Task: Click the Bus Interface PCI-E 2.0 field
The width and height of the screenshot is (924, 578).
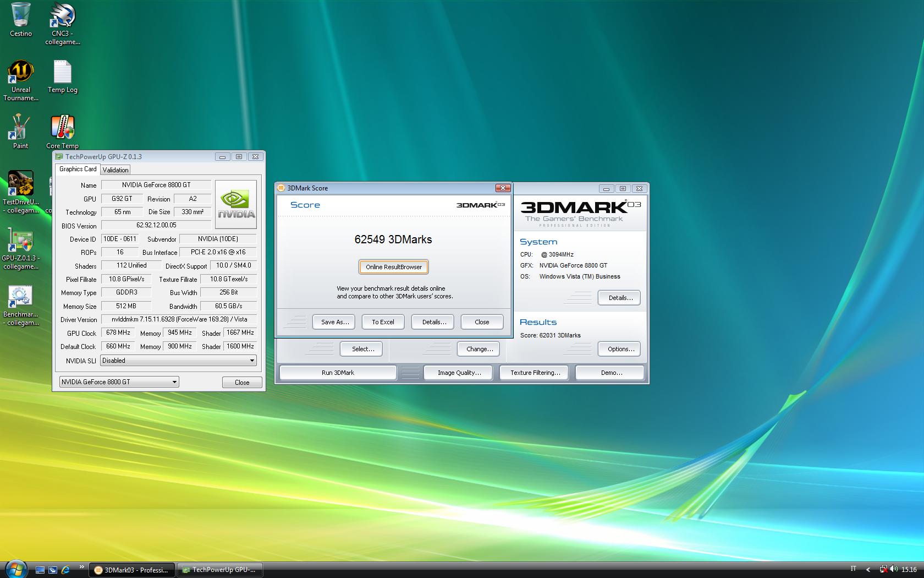Action: [x=218, y=252]
